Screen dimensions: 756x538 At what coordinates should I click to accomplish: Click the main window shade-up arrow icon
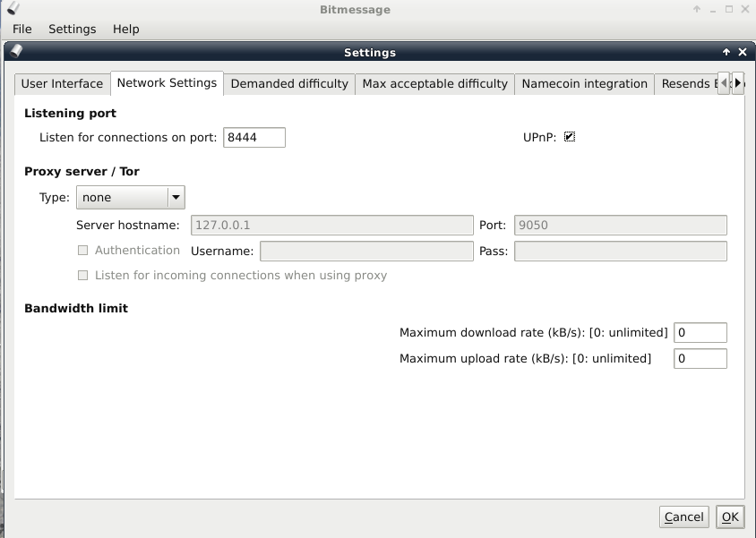pyautogui.click(x=697, y=9)
